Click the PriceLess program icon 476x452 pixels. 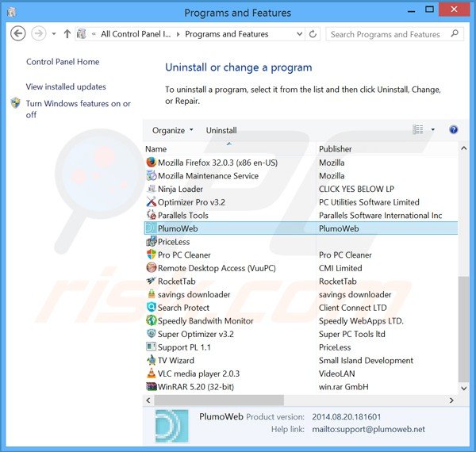click(152, 241)
